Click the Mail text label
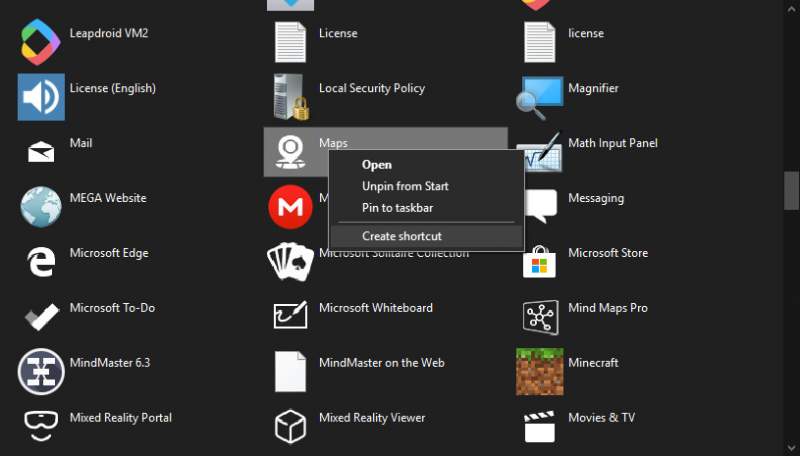 pos(81,143)
